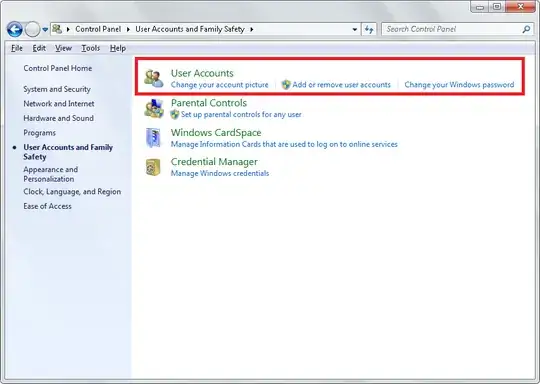Select User Accounts and Family Safety sidebar item
The image size is (540, 384).
tap(68, 152)
